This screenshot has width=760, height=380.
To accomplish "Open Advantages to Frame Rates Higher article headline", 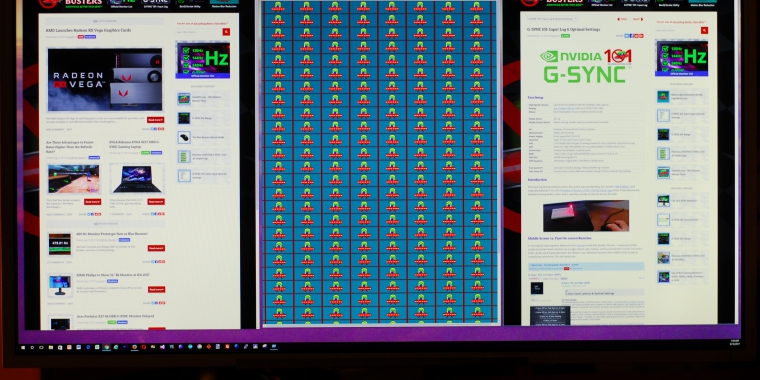I will pos(69,147).
